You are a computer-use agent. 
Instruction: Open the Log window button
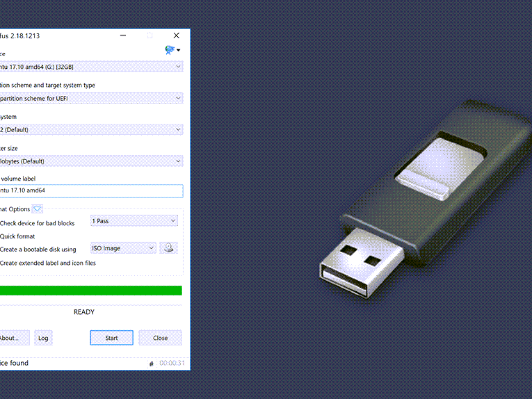point(43,338)
